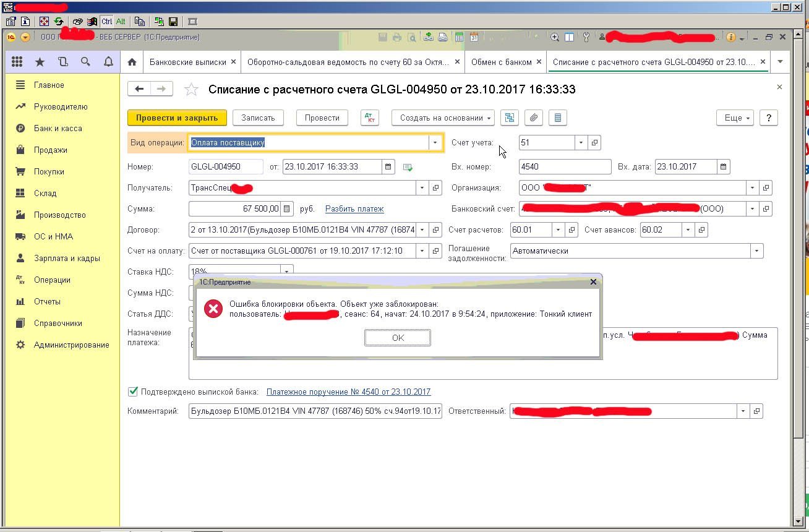
Task: Click the zoom magnifier in title bar
Action: click(555, 37)
